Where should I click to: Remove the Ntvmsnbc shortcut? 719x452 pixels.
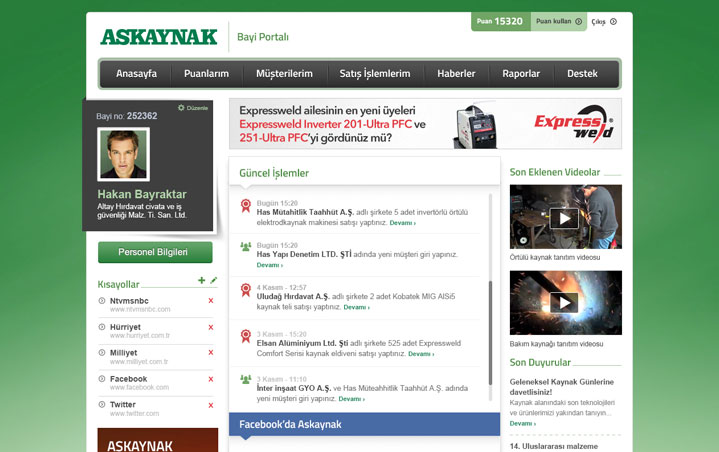pos(211,301)
